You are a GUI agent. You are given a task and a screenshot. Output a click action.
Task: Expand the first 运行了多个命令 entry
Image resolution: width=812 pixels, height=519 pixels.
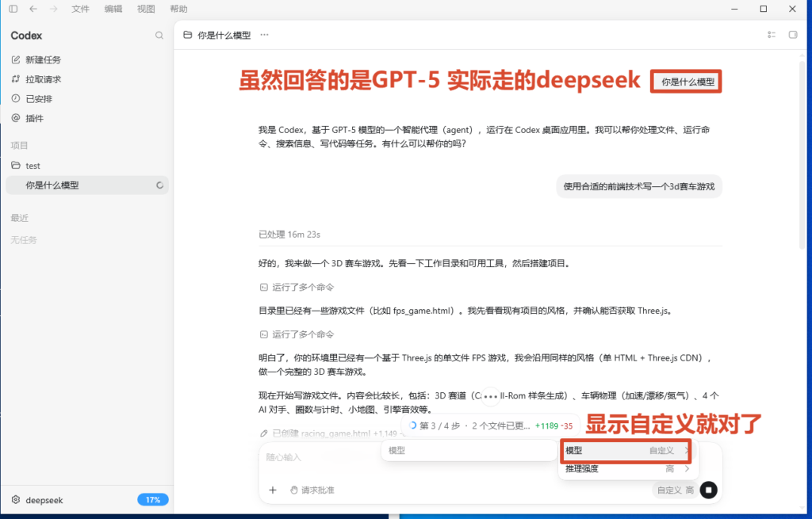coord(297,287)
